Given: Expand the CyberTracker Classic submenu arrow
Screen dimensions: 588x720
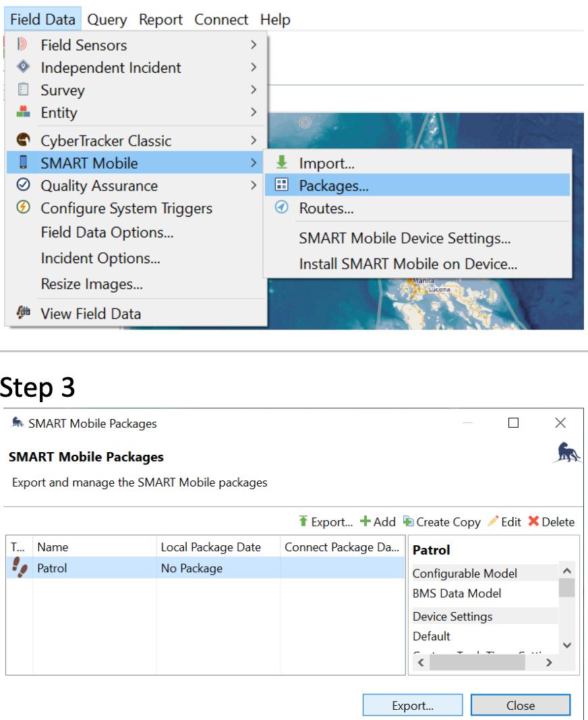Looking at the screenshot, I should click(254, 140).
